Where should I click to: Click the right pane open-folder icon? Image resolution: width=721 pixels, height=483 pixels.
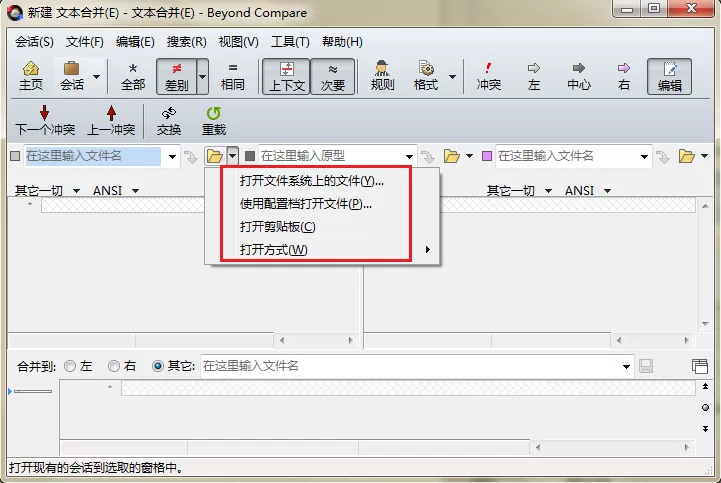(x=687, y=156)
